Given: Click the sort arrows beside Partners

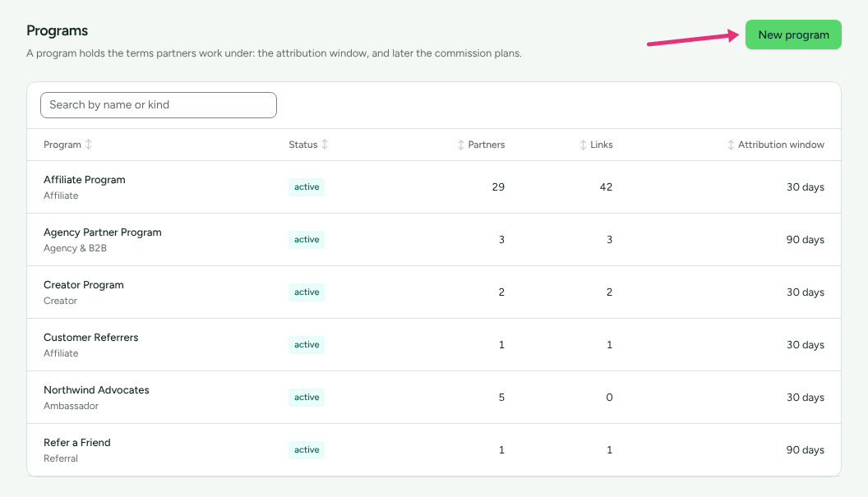Looking at the screenshot, I should 460,145.
